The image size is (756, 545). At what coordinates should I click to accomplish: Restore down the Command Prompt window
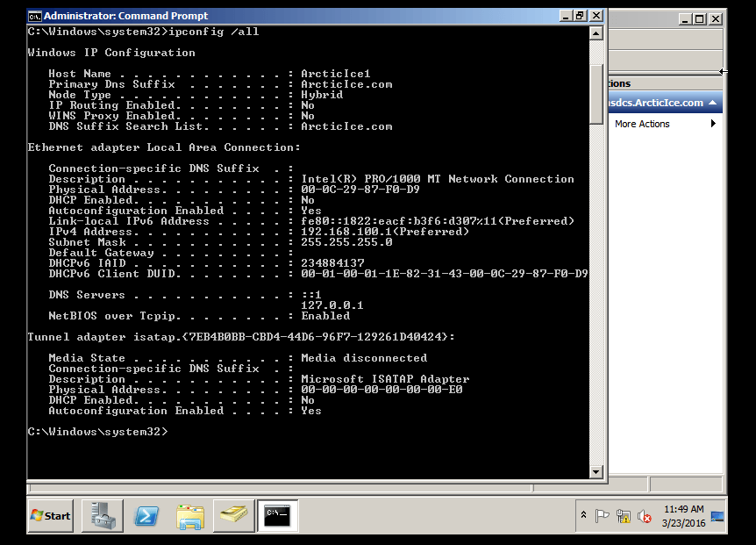(x=580, y=16)
